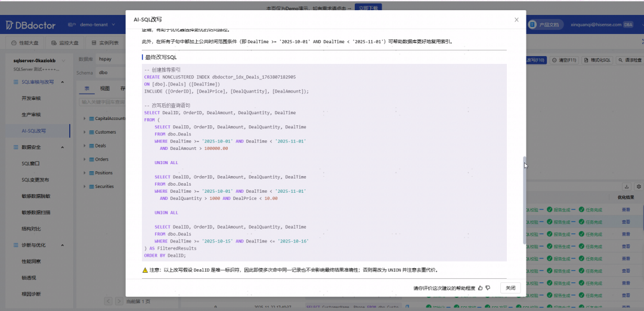Open 产品文档 product documentation

click(544, 24)
